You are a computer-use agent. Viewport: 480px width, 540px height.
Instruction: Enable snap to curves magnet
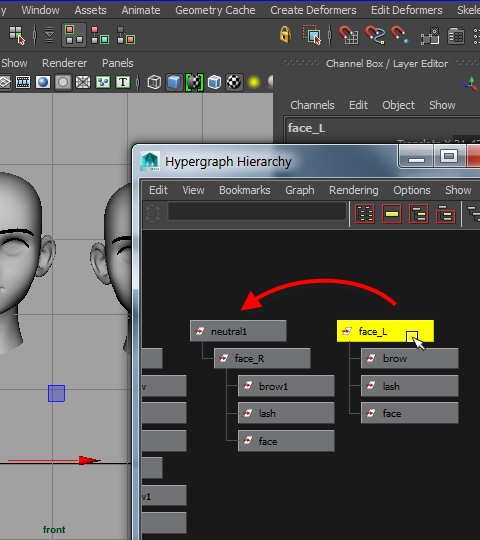pyautogui.click(x=375, y=35)
